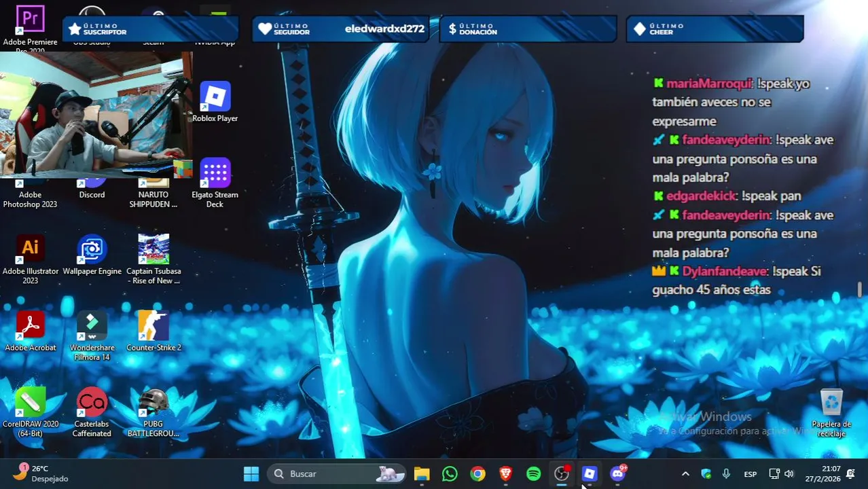Open CorelDRAW 2020 (64-Bit) desktop icon
This screenshot has height=489, width=868.
coord(30,412)
